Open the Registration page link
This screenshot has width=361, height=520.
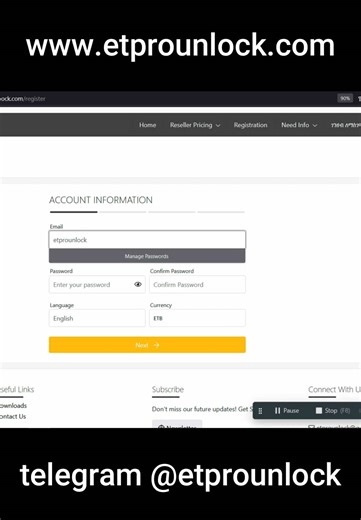tap(250, 125)
